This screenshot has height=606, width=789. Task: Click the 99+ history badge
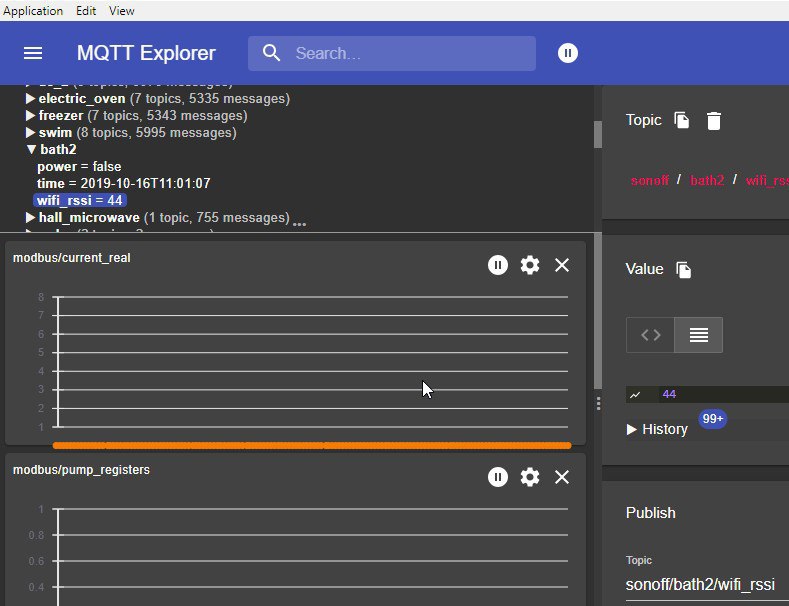point(713,419)
